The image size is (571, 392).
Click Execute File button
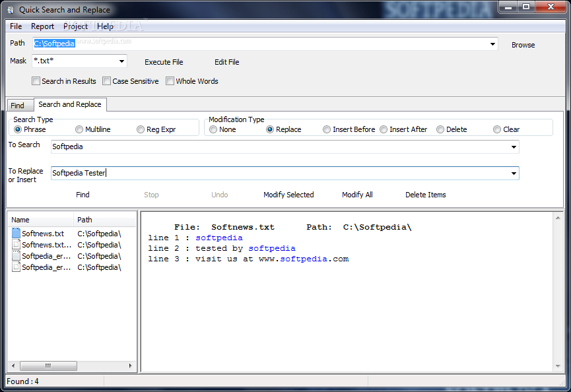(x=164, y=62)
